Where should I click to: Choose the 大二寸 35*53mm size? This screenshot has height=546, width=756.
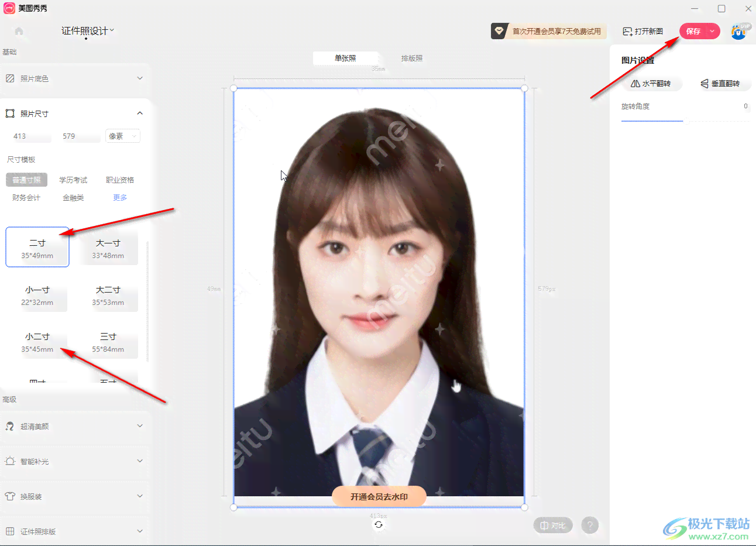pos(108,295)
